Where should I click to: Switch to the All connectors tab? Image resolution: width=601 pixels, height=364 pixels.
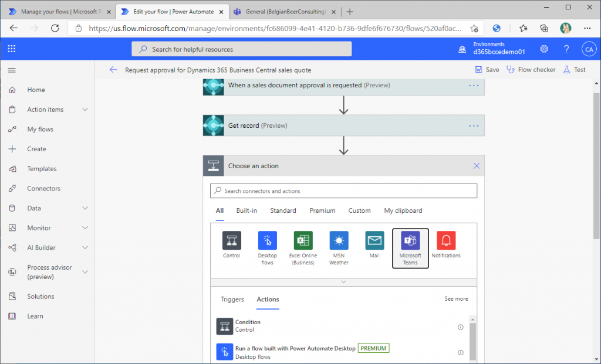(220, 210)
